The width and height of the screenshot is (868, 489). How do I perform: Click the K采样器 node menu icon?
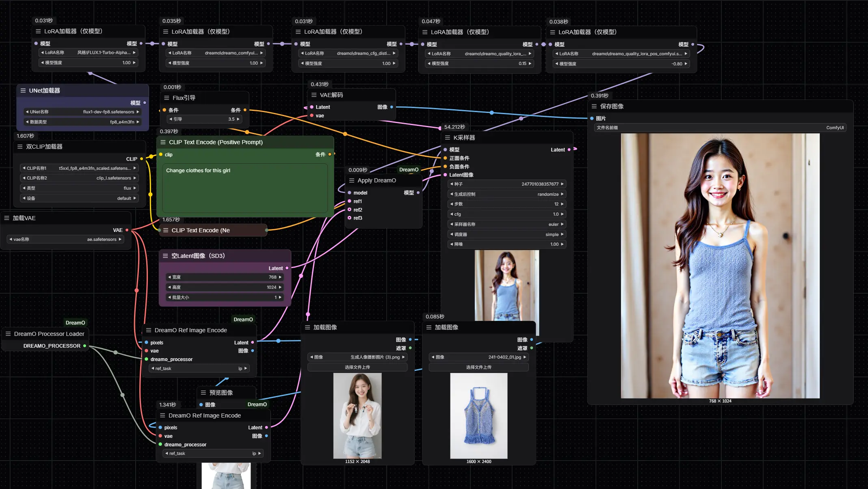click(447, 138)
